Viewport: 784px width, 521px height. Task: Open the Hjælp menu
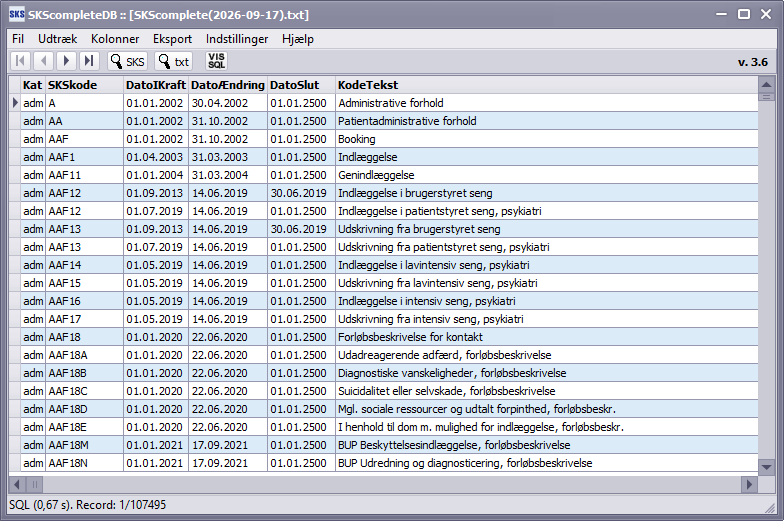click(298, 39)
